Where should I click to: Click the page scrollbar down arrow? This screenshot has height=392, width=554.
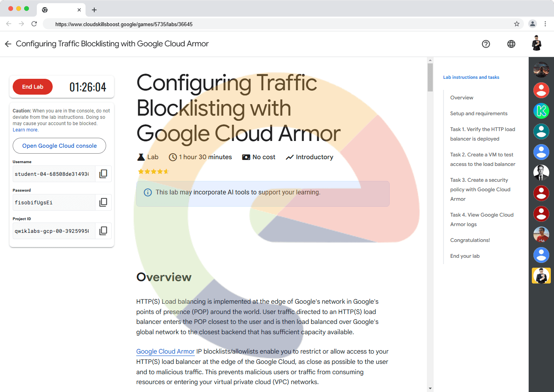pyautogui.click(x=430, y=388)
